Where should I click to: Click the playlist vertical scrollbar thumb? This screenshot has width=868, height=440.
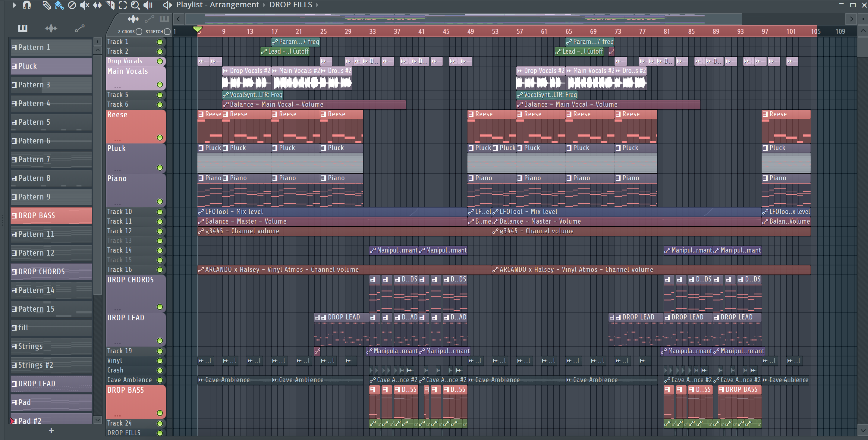click(x=863, y=47)
